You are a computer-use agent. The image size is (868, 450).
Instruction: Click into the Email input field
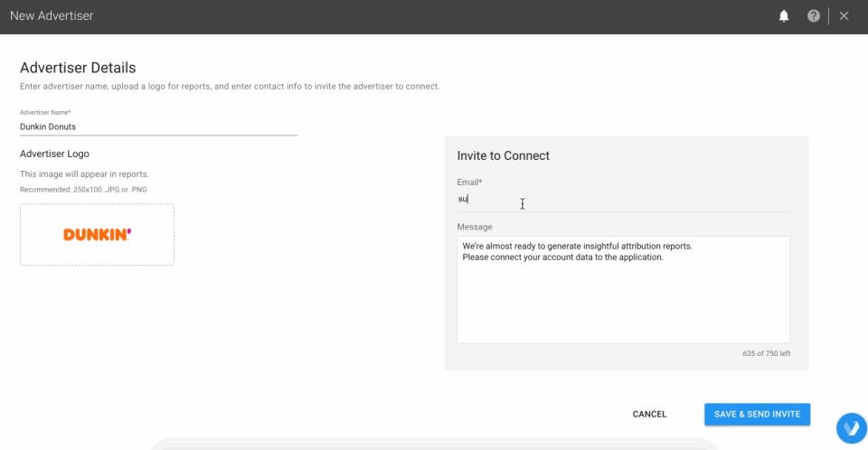coord(622,200)
